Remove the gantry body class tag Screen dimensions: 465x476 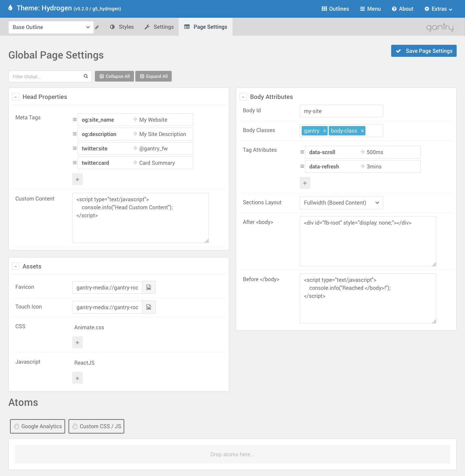[x=324, y=131]
